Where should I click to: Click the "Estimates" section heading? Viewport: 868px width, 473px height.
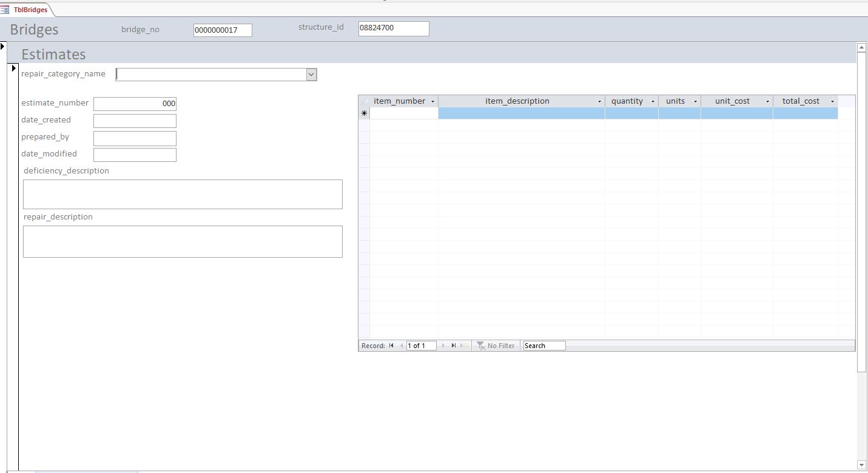point(53,54)
